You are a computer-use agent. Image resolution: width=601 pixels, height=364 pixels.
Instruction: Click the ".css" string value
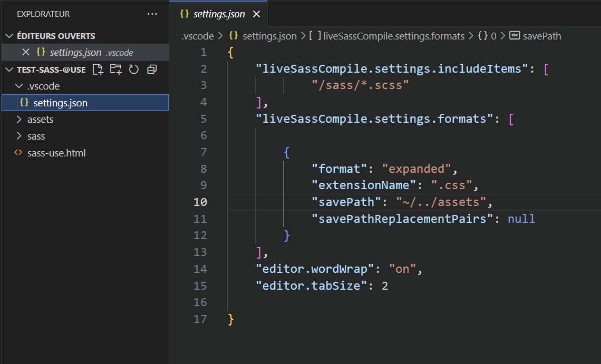tap(451, 185)
